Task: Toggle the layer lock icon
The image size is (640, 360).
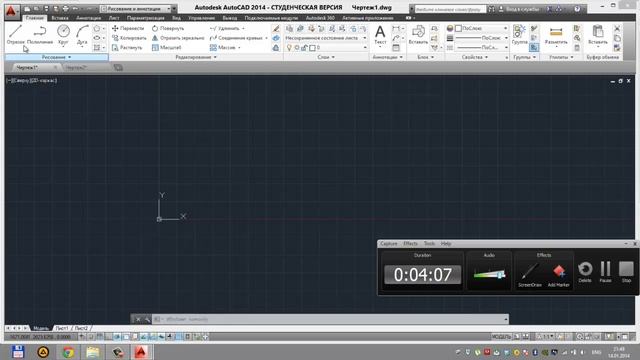Action: 304,48
